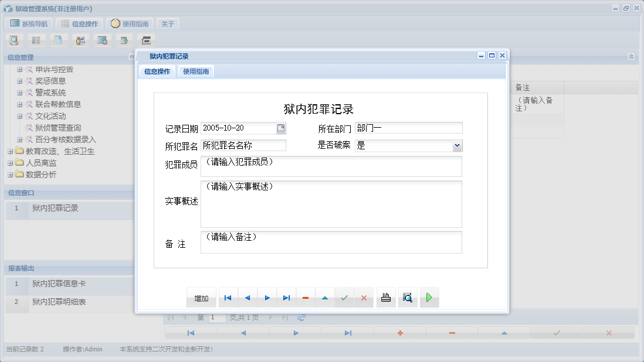Screen dimensions: 644x362
Task: Click the 所犯罪名 input field
Action: 243,145
